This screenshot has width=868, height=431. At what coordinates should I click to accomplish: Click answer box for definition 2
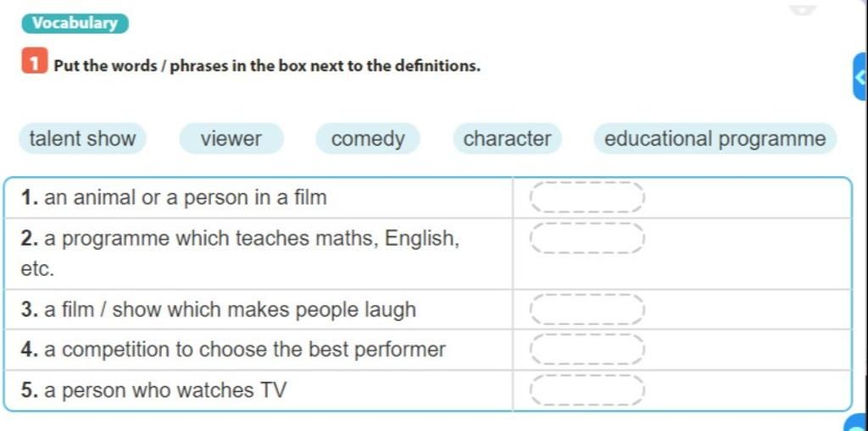point(587,238)
